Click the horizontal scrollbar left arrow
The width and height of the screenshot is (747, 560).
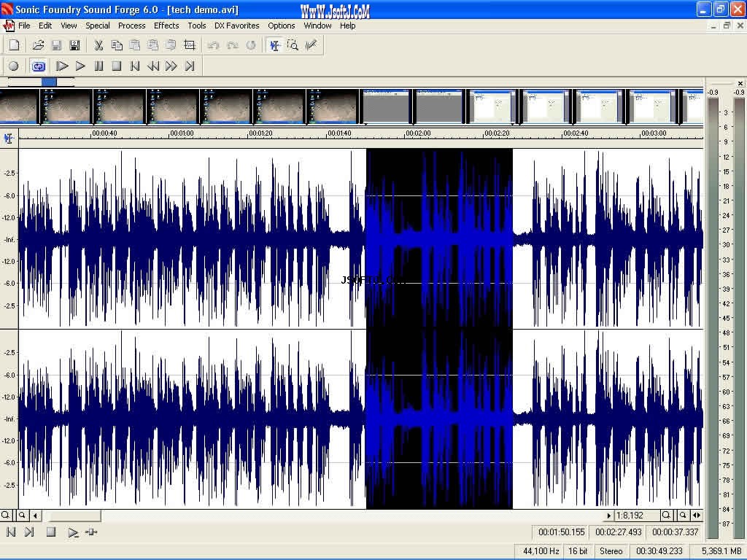tap(35, 516)
